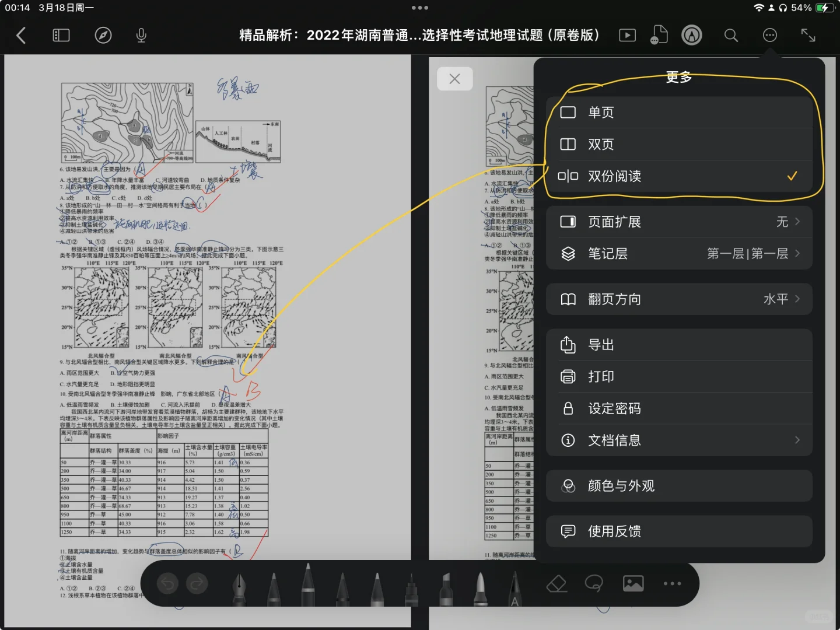Close the right-hand document with the X button
The image size is (840, 630).
(455, 79)
